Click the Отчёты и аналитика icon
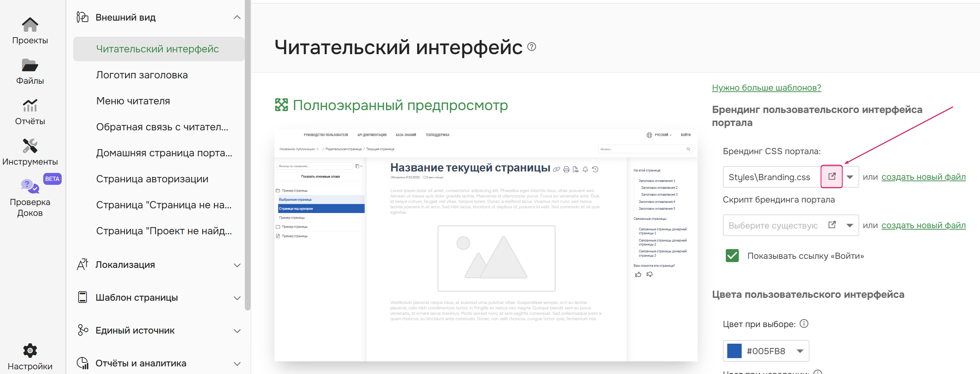This screenshot has width=980, height=374. tap(82, 363)
